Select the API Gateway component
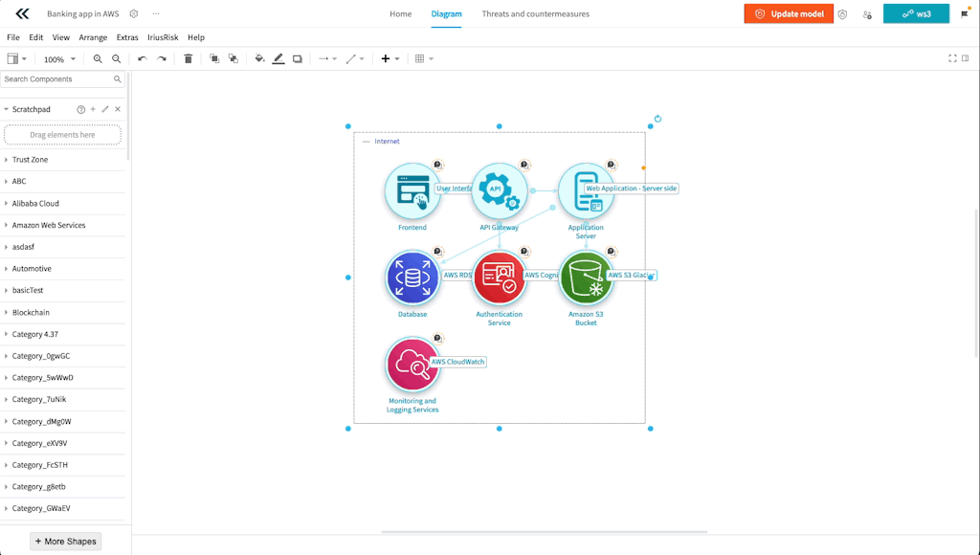Viewport: 980px width, 555px height. 499,191
